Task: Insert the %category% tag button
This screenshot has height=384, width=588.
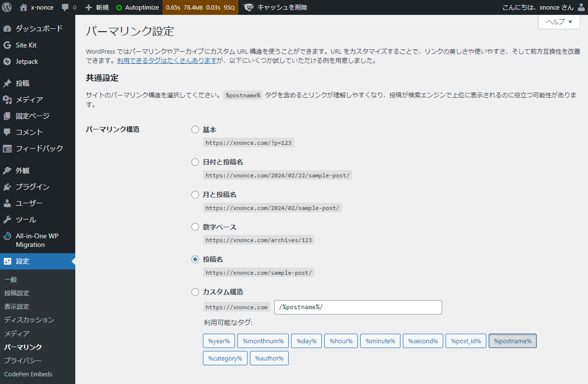Action: pos(224,358)
